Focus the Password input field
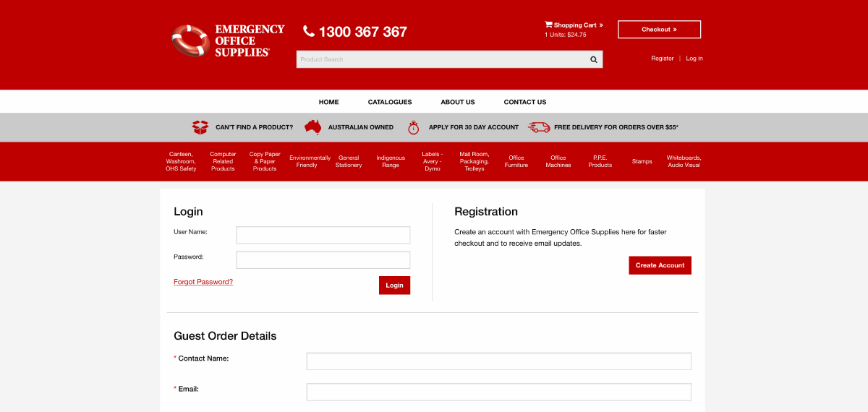Viewport: 868px width, 412px height. coord(323,260)
